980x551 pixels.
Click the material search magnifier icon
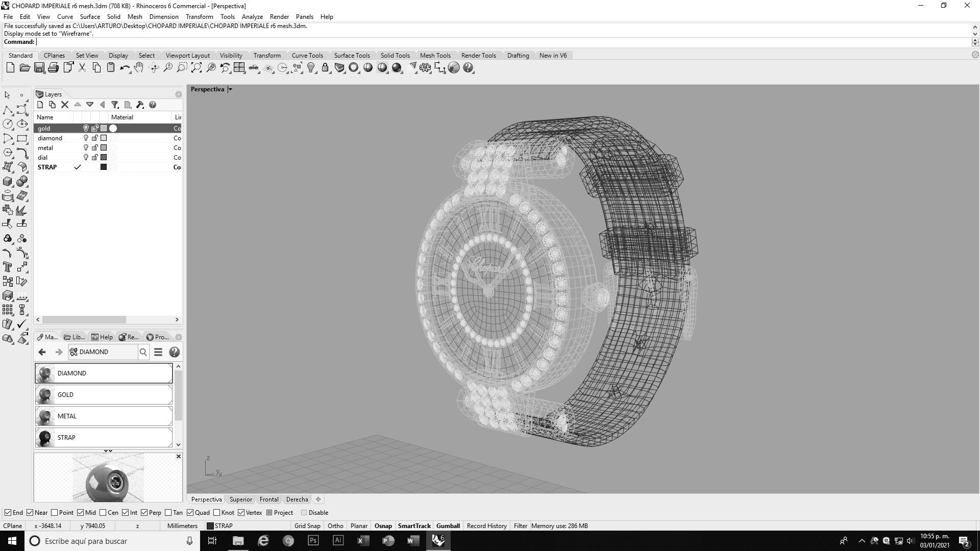[143, 352]
